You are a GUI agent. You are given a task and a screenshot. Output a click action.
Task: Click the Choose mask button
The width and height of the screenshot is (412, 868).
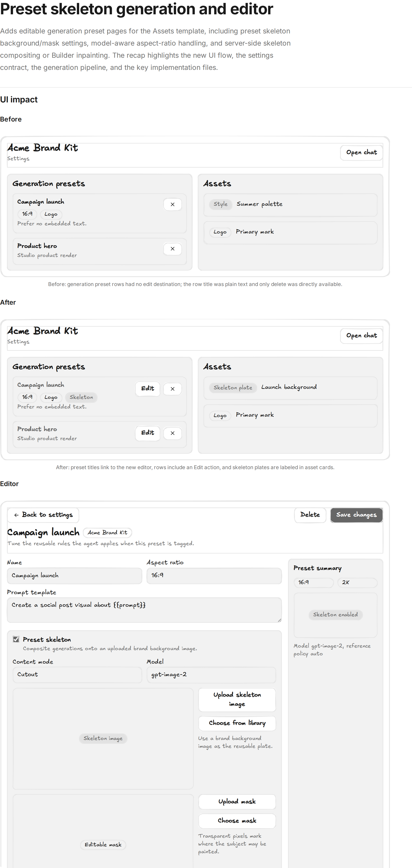[237, 821]
